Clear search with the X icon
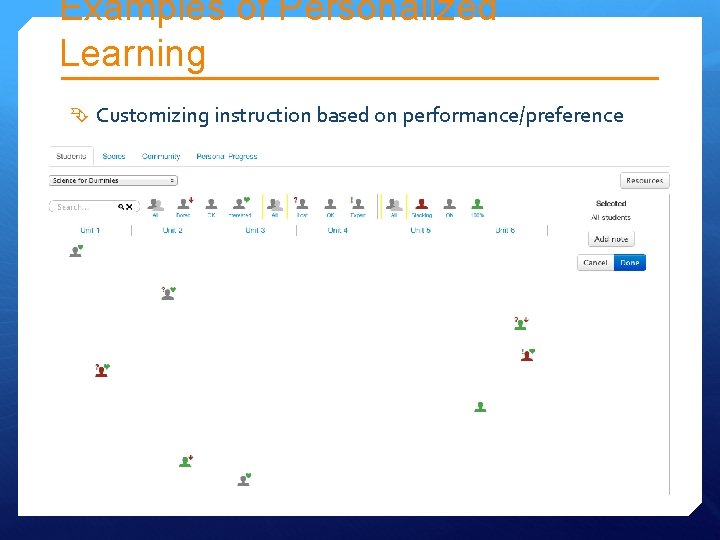The width and height of the screenshot is (720, 540). tap(129, 207)
